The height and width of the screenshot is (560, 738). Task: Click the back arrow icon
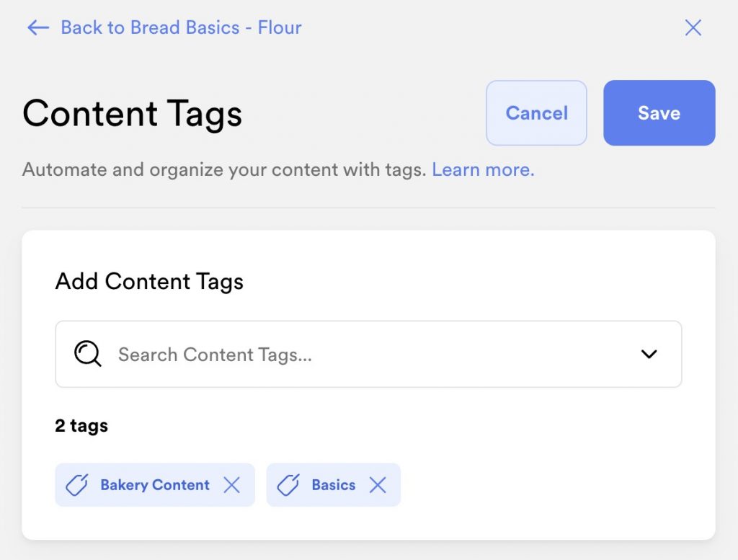coord(37,28)
